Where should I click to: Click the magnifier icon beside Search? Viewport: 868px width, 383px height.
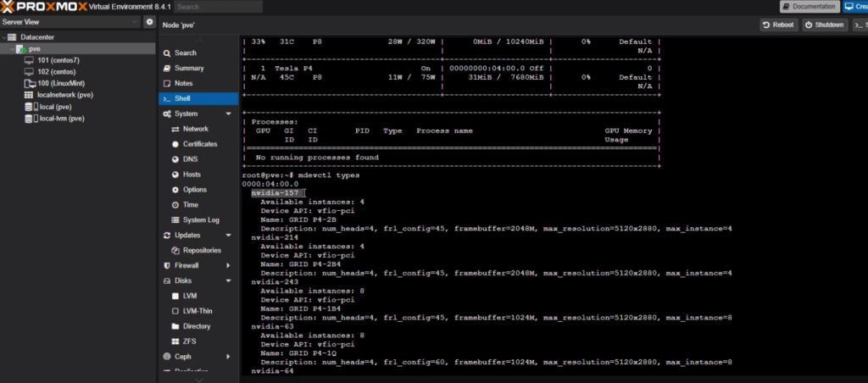click(167, 53)
